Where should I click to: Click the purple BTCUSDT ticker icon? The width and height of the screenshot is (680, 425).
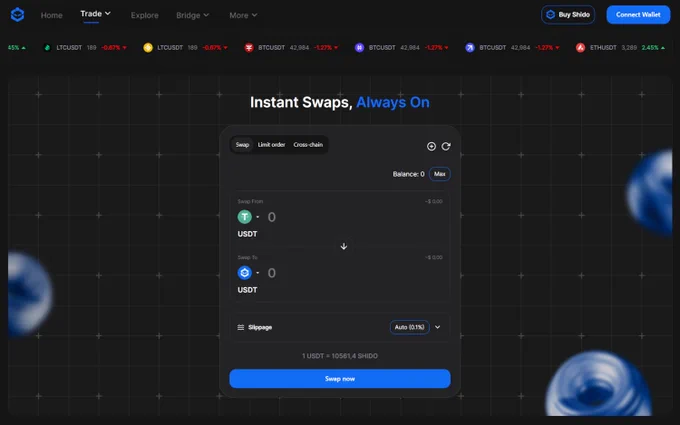click(x=360, y=48)
